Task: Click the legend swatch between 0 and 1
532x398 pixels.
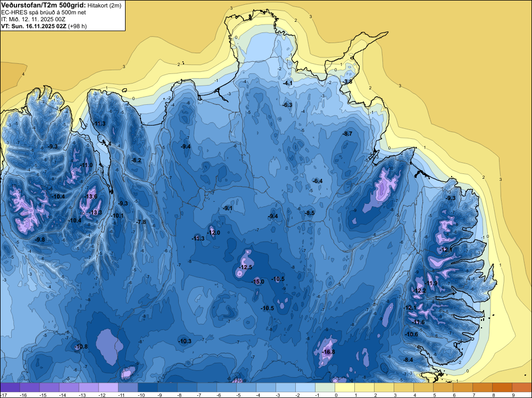Action: point(345,387)
